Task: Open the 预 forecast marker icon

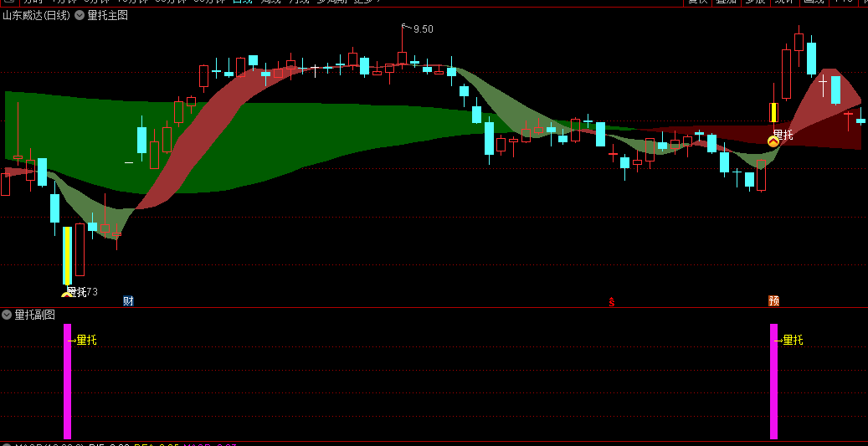Action: [x=774, y=301]
